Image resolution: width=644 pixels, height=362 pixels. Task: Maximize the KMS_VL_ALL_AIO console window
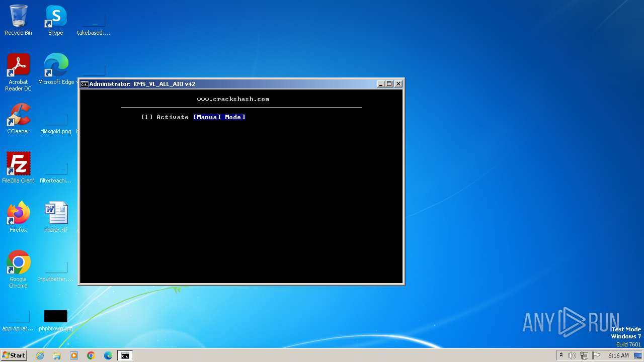[x=389, y=84]
